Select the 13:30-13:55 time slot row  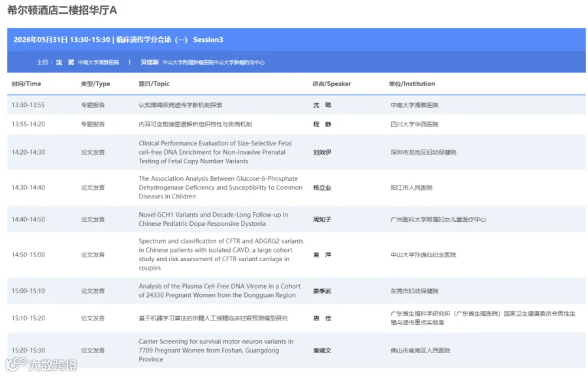(296, 105)
